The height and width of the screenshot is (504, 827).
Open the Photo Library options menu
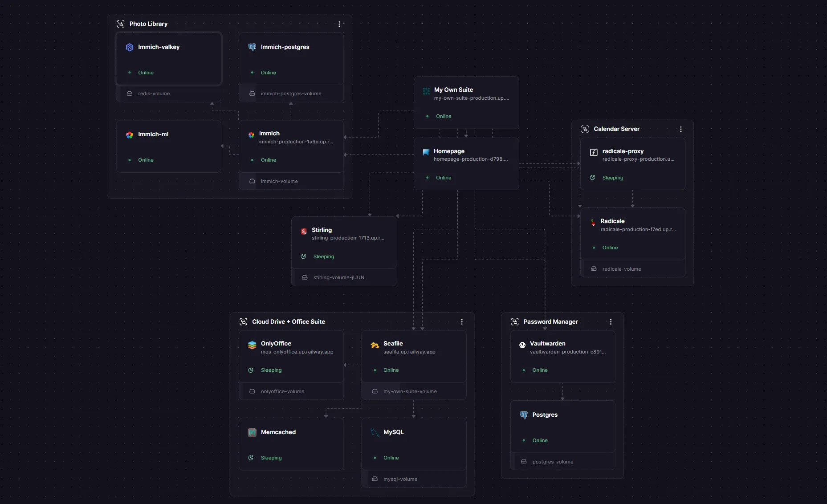coord(339,24)
